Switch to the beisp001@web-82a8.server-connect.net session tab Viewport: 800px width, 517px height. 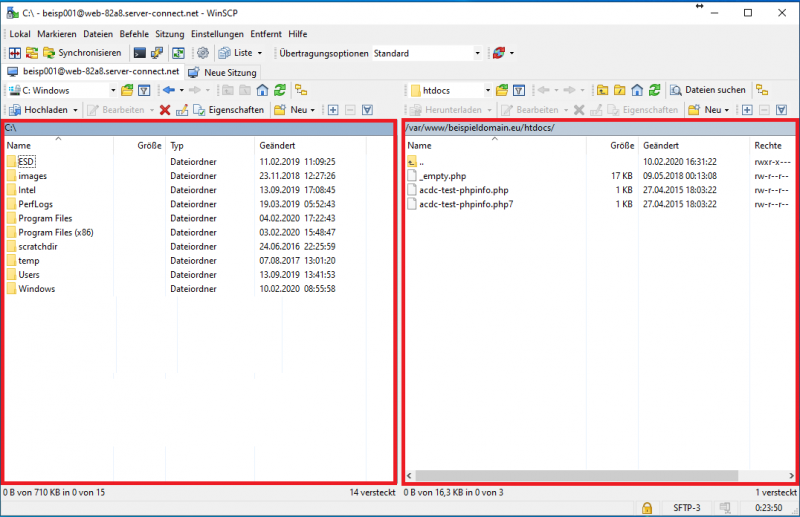94,72
